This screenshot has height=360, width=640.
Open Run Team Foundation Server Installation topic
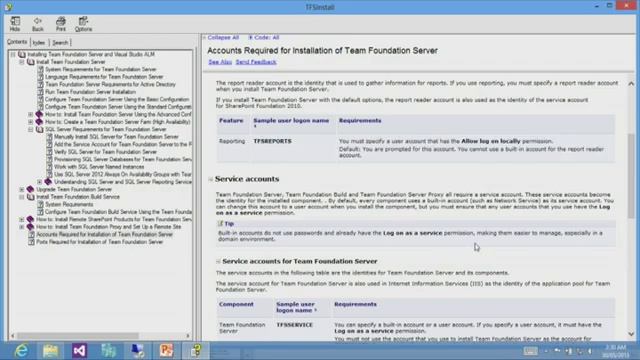[x=90, y=92]
